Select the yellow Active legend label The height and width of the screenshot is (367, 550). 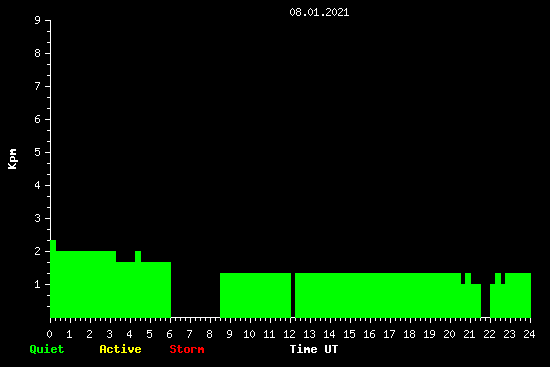click(x=120, y=349)
